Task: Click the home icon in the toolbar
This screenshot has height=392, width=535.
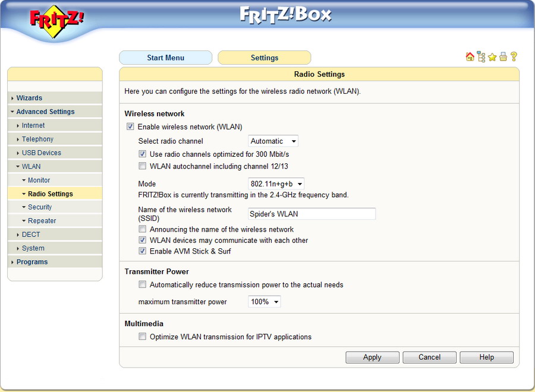Action: click(470, 57)
